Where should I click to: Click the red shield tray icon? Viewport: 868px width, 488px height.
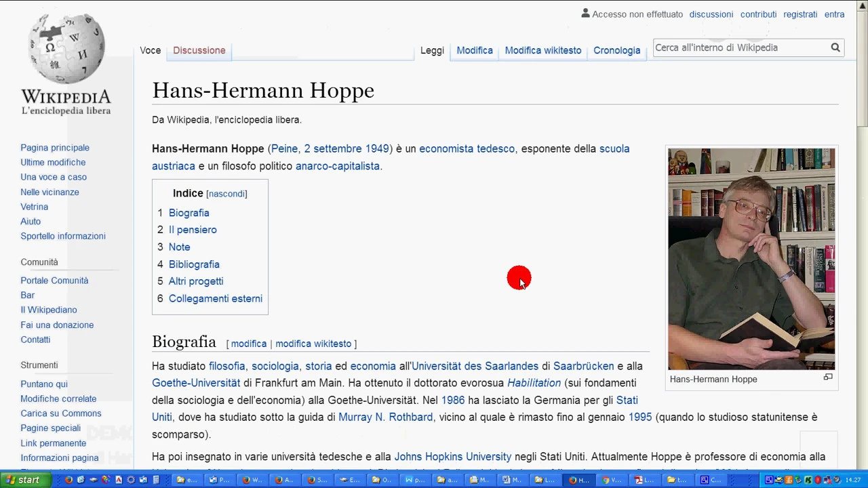click(x=817, y=480)
